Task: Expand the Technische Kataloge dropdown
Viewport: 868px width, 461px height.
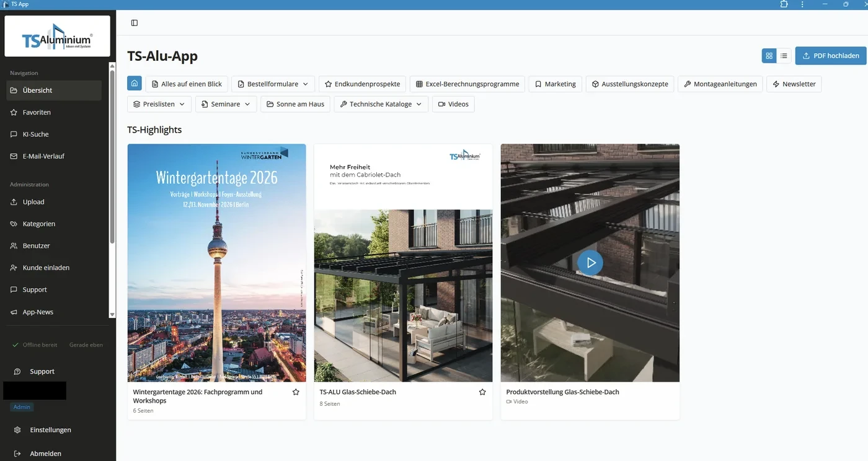Action: click(381, 104)
